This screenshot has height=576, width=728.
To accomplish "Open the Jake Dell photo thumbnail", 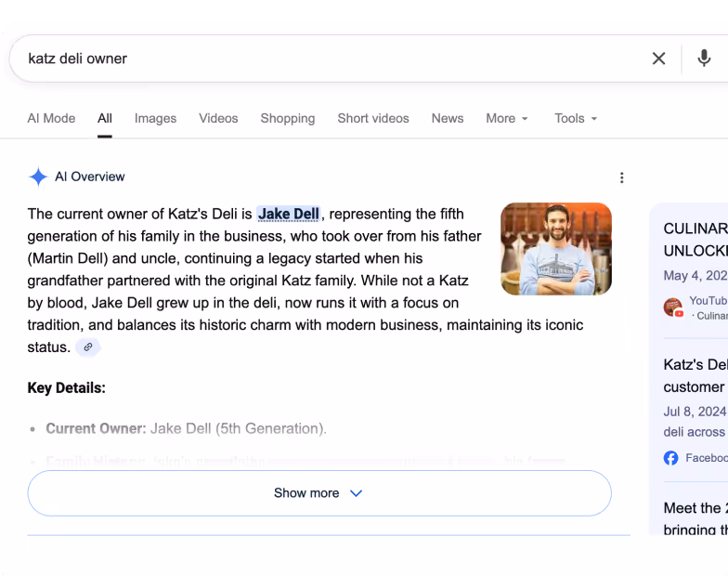I will [556, 249].
